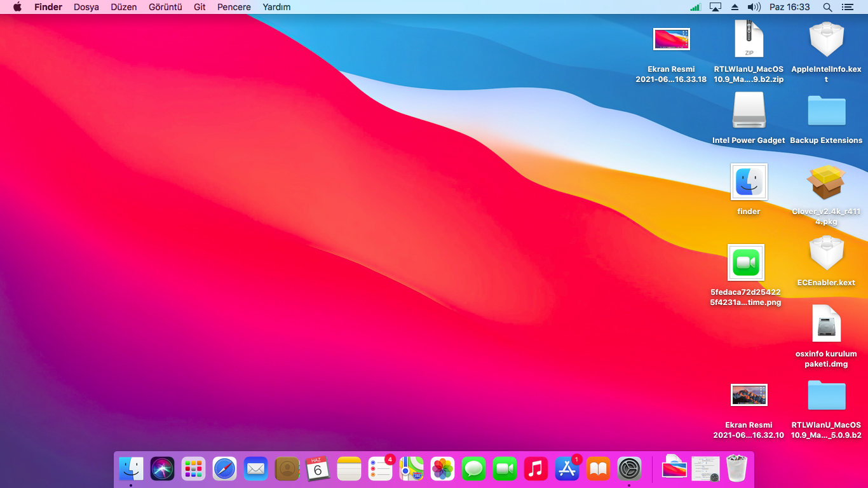Open the Görüntü menu
The width and height of the screenshot is (868, 488).
[165, 7]
